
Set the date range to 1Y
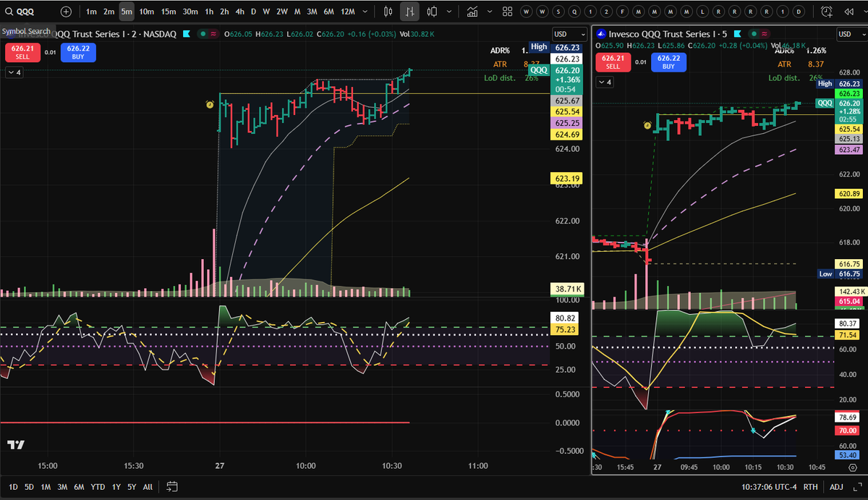(x=116, y=487)
